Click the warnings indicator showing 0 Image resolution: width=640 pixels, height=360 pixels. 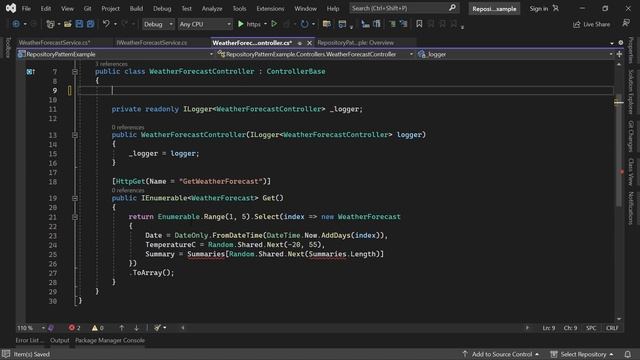(x=98, y=328)
